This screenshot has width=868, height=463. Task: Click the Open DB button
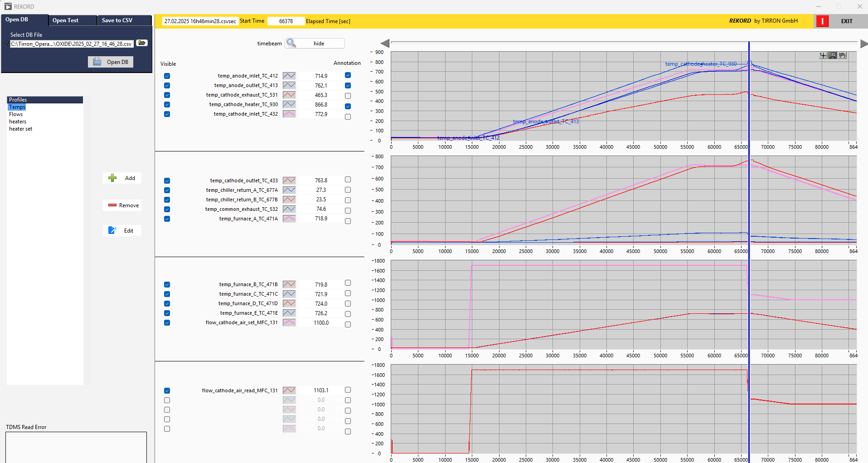111,62
